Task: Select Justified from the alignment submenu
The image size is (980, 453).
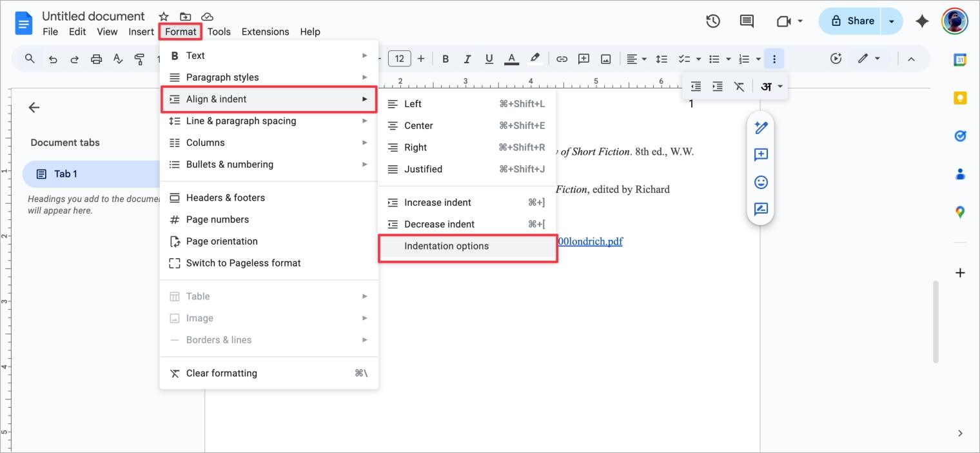Action: coord(423,169)
